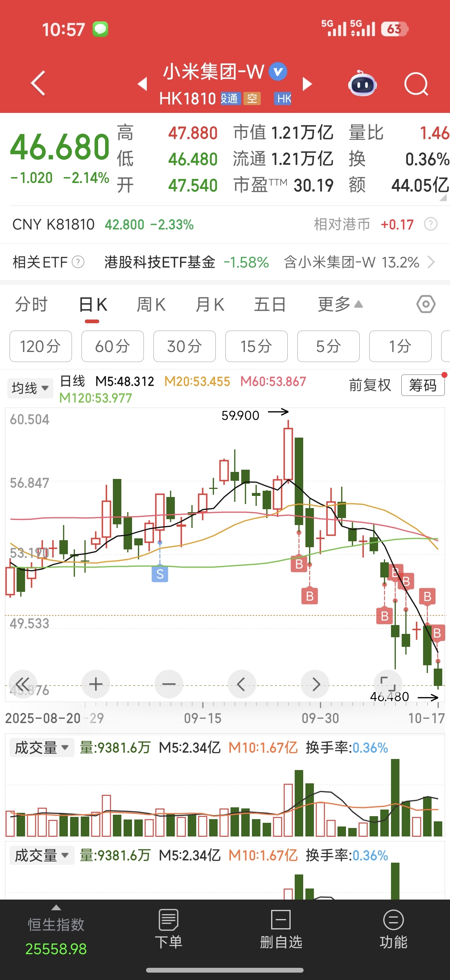This screenshot has height=980, width=450.
Task: Tap the chart zoom-in plus button
Action: 96,684
